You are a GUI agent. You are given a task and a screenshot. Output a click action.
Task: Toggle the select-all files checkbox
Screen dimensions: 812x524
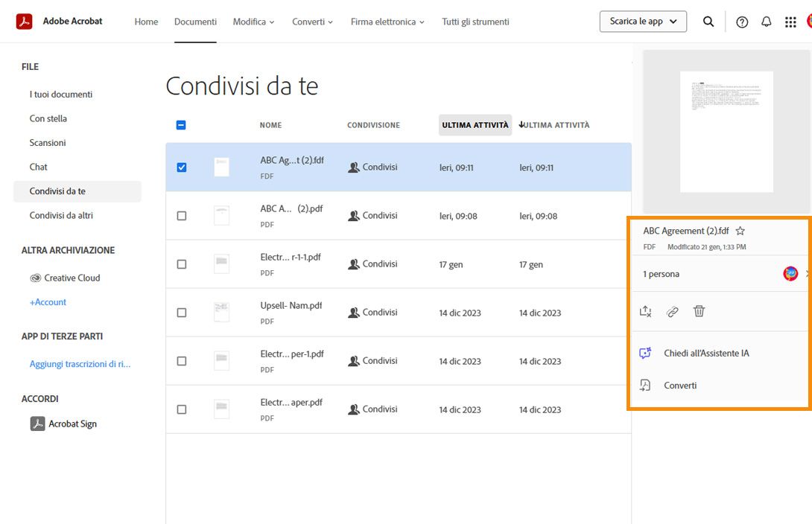[180, 125]
